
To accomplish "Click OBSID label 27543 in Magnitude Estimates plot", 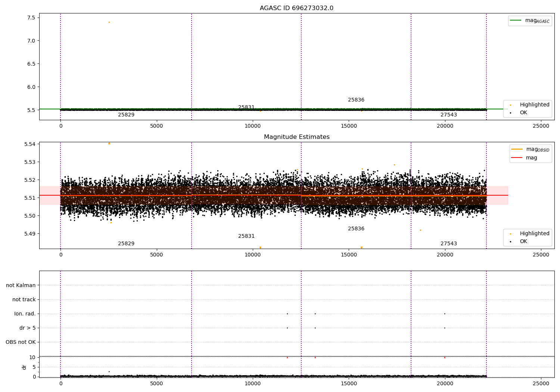I will point(449,244).
